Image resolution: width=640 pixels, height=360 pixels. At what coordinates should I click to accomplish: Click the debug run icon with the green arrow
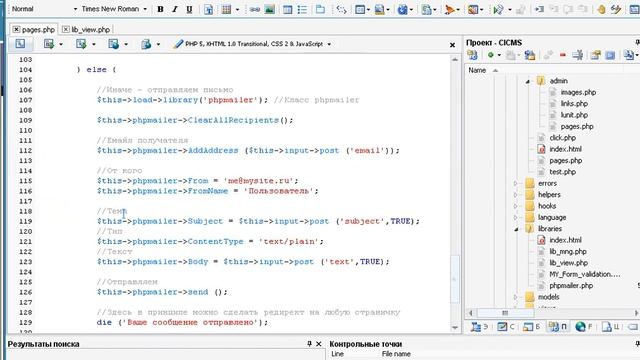(498, 9)
